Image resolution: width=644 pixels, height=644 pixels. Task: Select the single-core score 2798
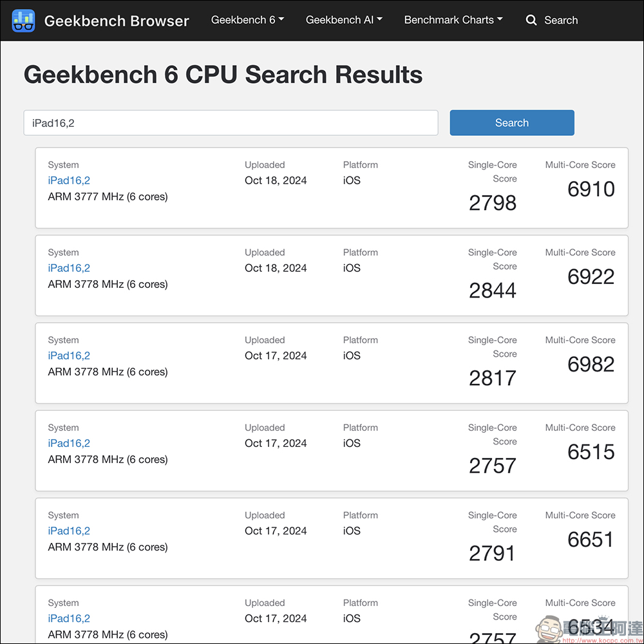click(x=493, y=203)
